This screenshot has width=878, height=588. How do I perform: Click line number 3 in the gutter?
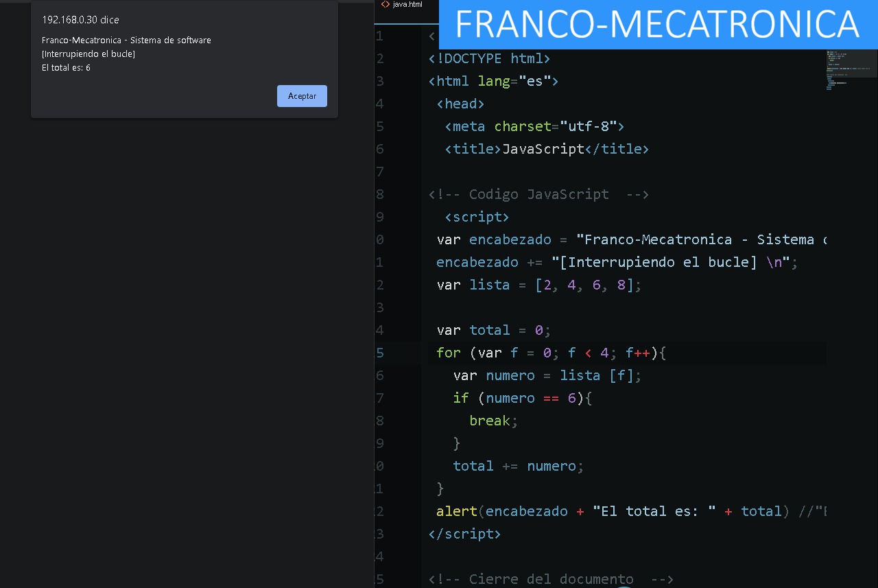pyautogui.click(x=380, y=81)
